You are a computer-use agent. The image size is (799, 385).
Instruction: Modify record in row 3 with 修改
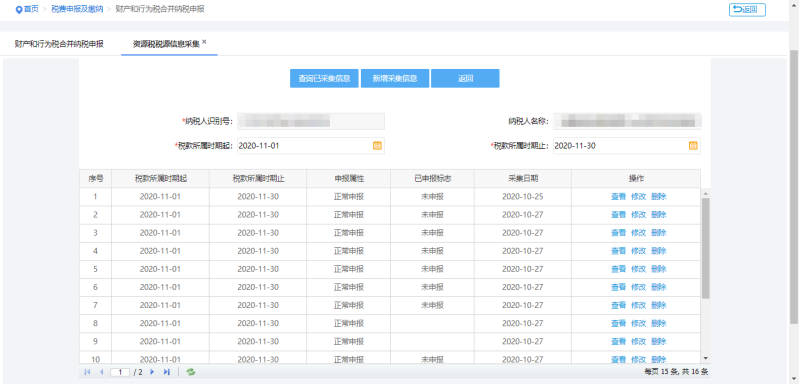[x=638, y=233]
